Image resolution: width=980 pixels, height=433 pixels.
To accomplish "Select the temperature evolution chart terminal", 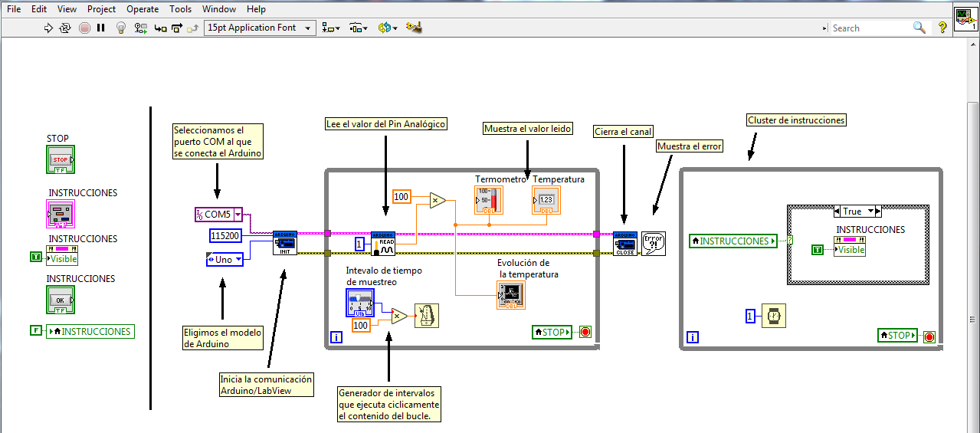I will (x=511, y=295).
